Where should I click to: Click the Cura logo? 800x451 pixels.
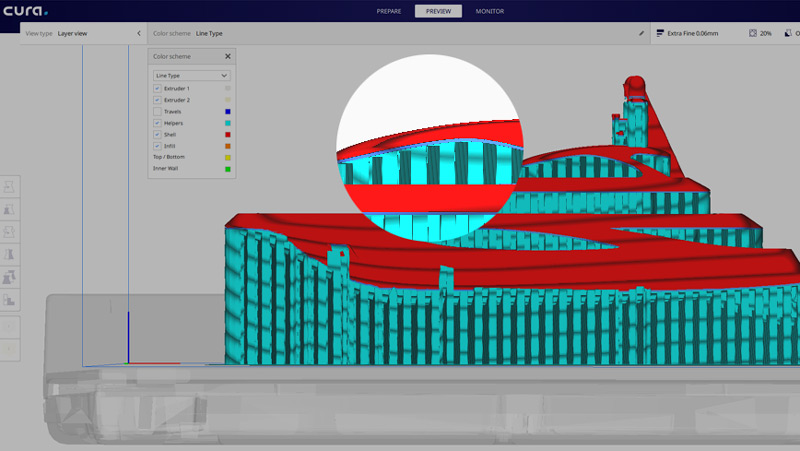(x=27, y=11)
